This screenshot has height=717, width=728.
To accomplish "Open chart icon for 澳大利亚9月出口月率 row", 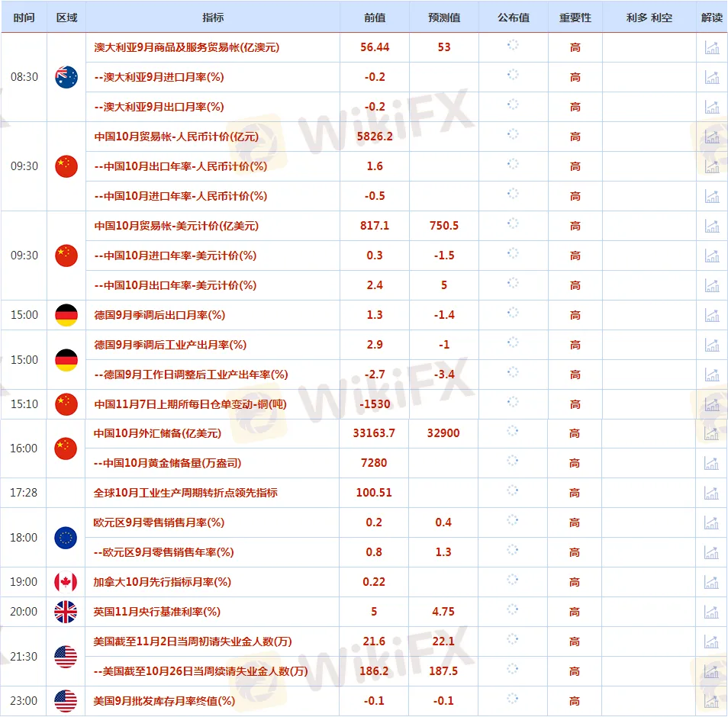I will (x=712, y=107).
